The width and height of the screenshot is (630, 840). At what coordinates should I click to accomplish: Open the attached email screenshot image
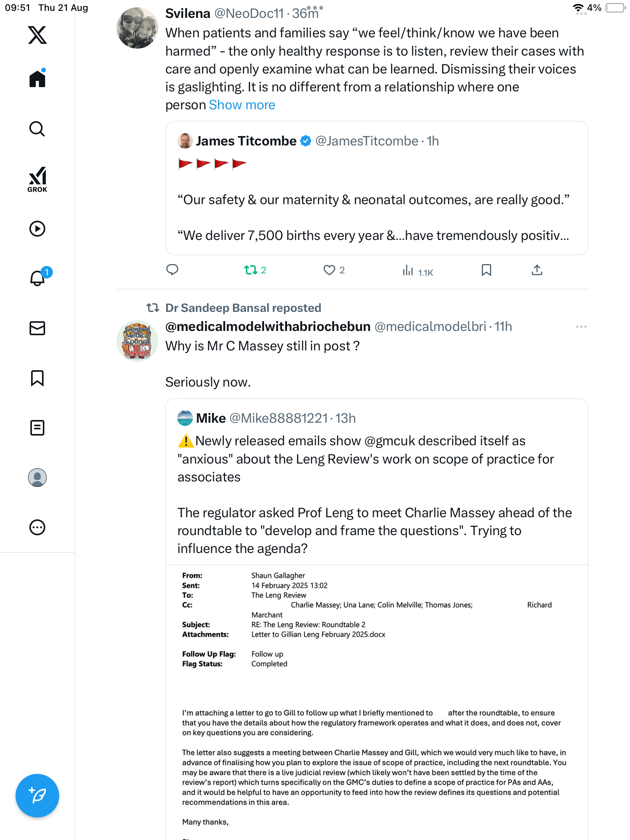376,700
